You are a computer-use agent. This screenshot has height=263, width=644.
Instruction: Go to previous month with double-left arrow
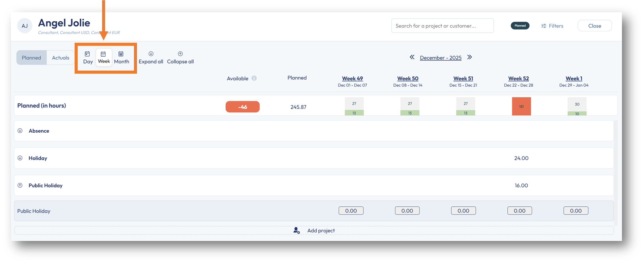(x=412, y=57)
